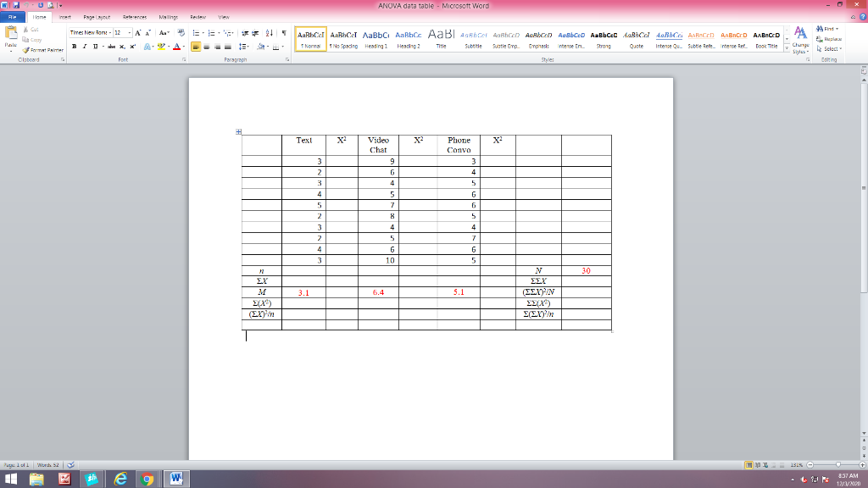Switch to the Review tab

(198, 17)
